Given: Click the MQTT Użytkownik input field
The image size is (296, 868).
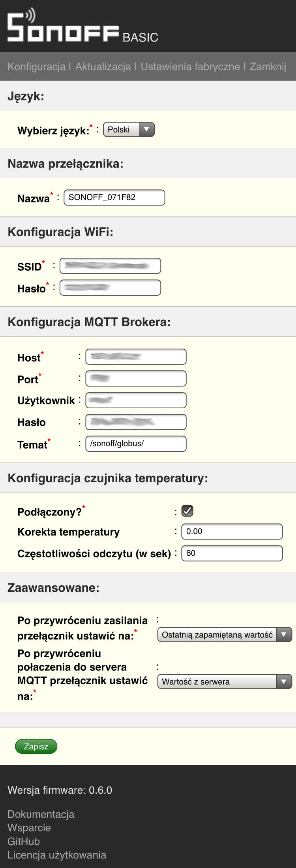Looking at the screenshot, I should coord(136,400).
